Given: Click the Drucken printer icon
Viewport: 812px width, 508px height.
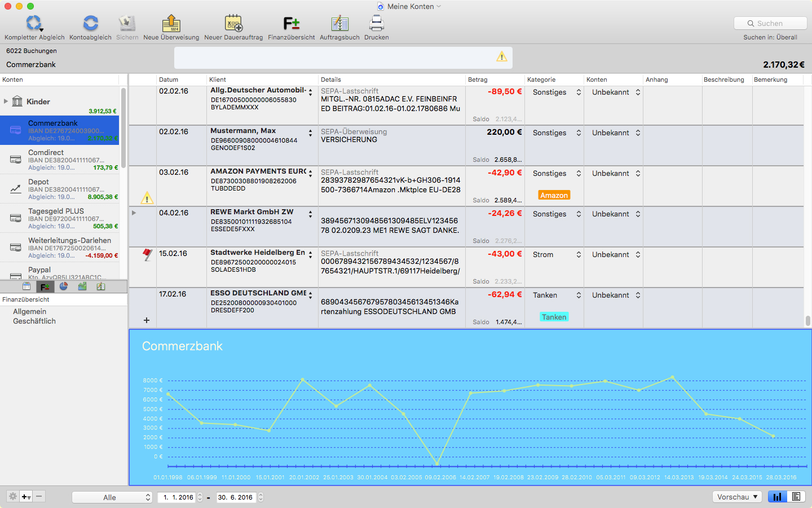Looking at the screenshot, I should [376, 24].
